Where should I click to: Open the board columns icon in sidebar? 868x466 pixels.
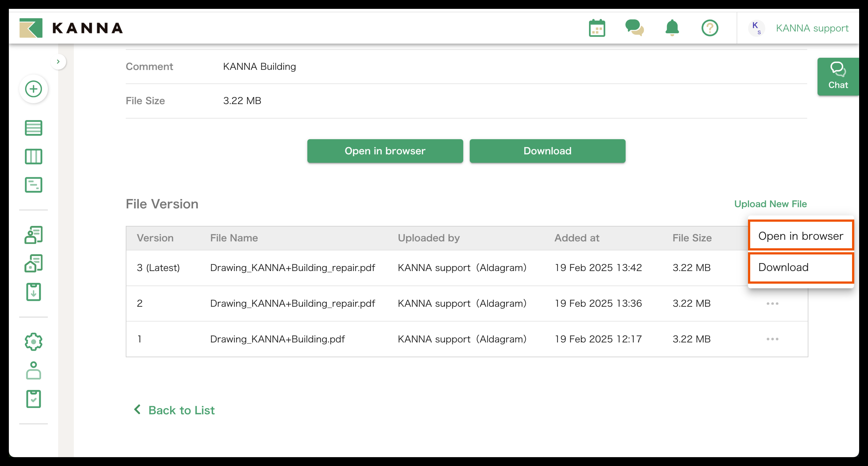pos(33,157)
